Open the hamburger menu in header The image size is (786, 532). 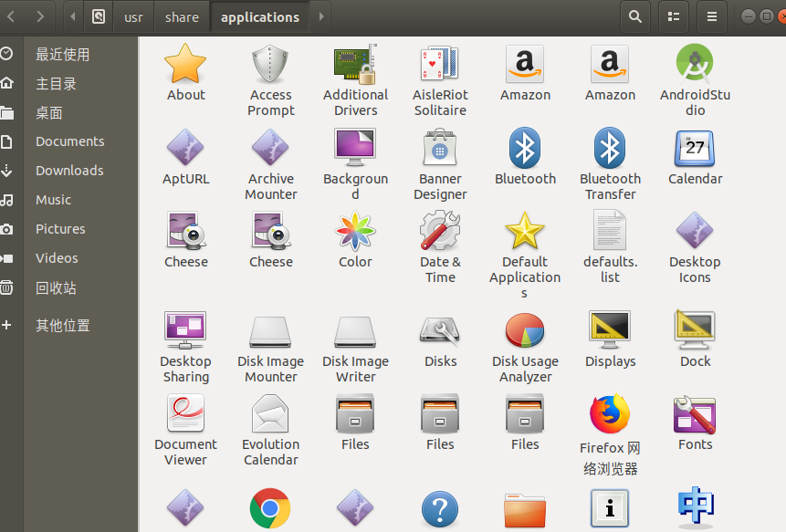[712, 16]
